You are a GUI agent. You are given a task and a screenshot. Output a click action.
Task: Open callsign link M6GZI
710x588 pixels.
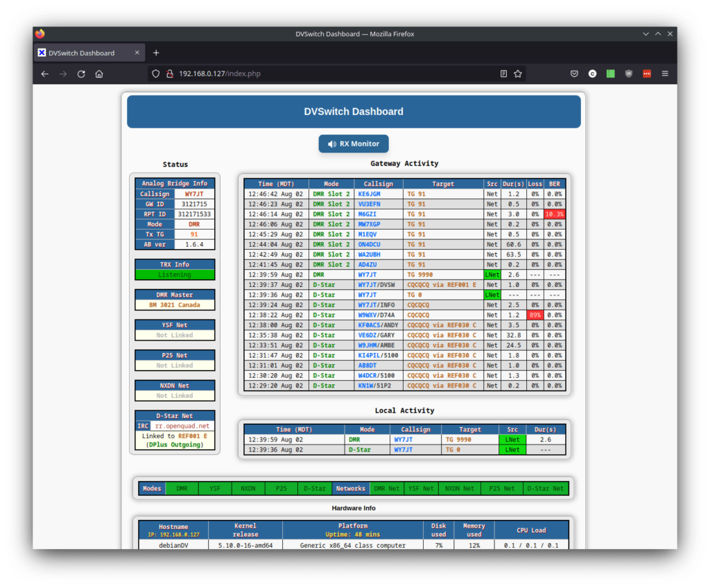click(x=367, y=214)
